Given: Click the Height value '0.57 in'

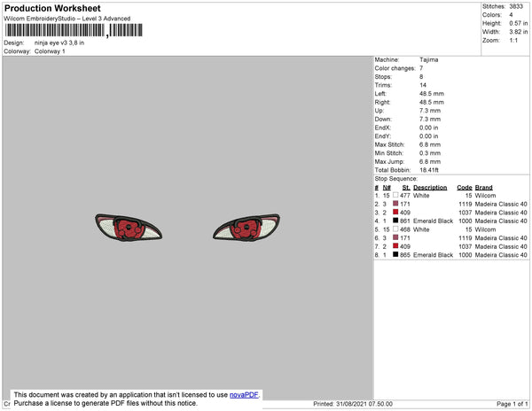Looking at the screenshot, I should pos(519,23).
